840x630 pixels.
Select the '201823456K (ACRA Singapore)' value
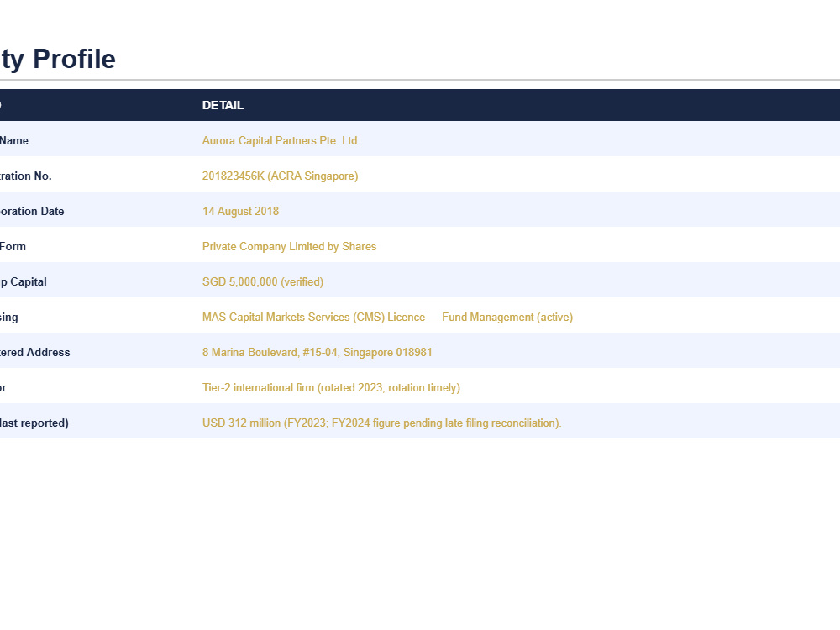[x=281, y=176]
